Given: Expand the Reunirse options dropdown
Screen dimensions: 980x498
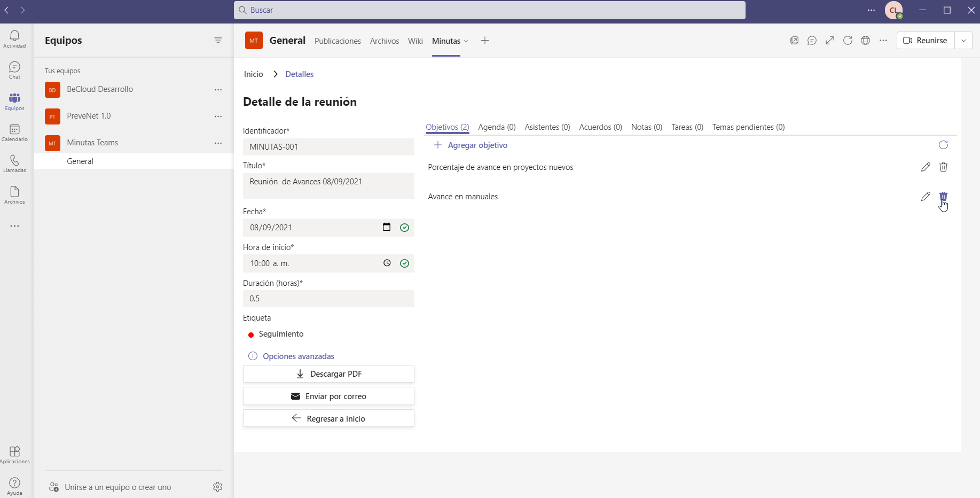Looking at the screenshot, I should click(x=963, y=41).
